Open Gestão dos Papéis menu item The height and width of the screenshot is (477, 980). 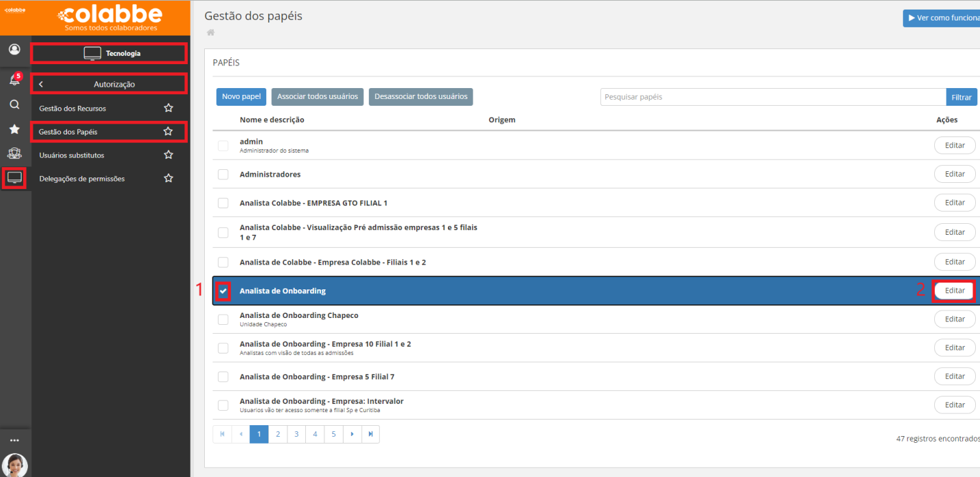[x=68, y=132]
